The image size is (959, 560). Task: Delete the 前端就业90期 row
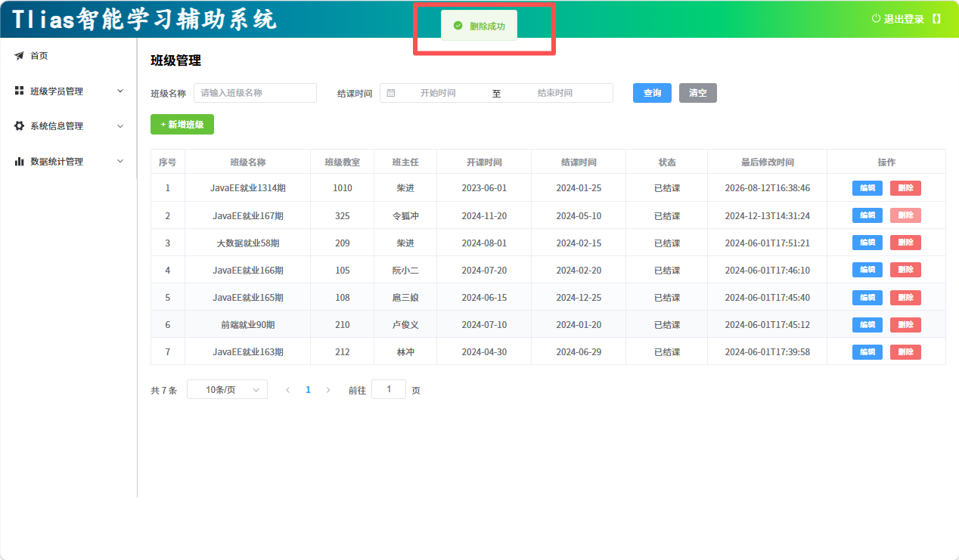click(x=905, y=325)
